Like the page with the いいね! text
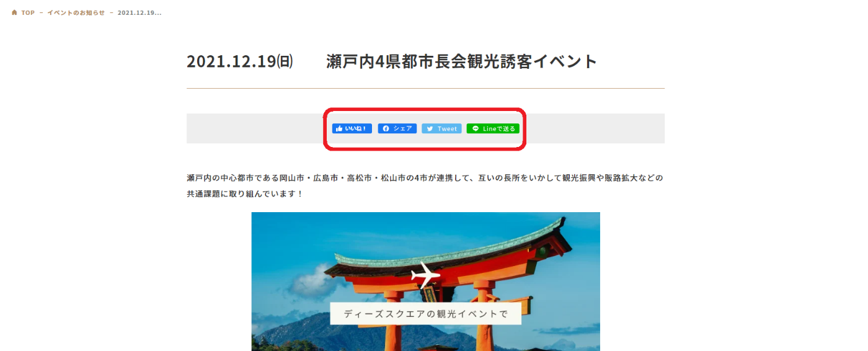Viewport: 868px width, 351px height. [356, 129]
